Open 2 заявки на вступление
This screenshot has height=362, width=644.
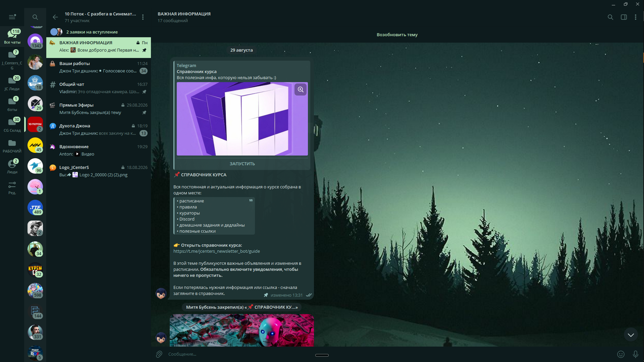point(99,32)
